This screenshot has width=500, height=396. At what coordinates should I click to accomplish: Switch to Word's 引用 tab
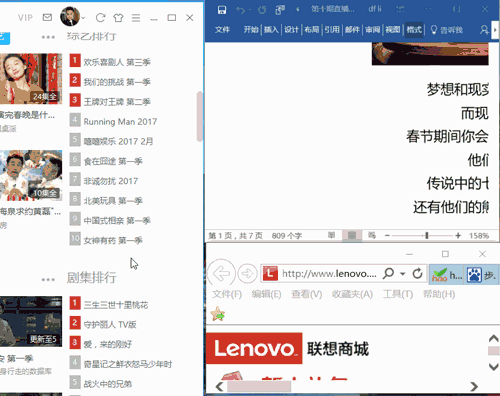(x=332, y=30)
